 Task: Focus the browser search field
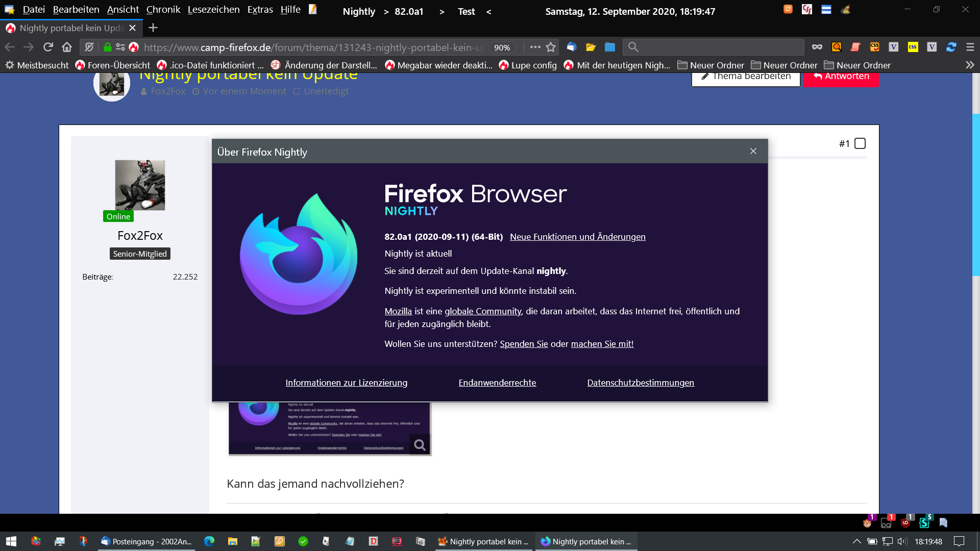click(x=715, y=47)
